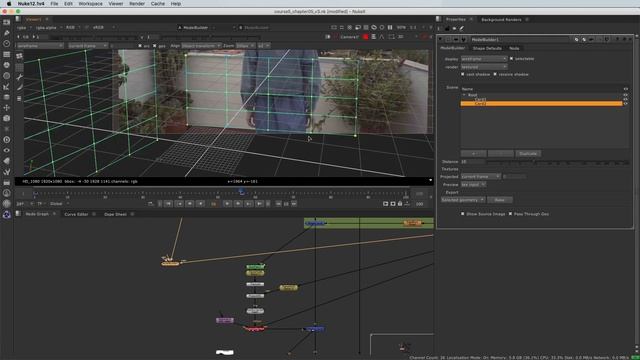Jump to first frame button
This screenshot has height=360, width=640.
[x=168, y=203]
